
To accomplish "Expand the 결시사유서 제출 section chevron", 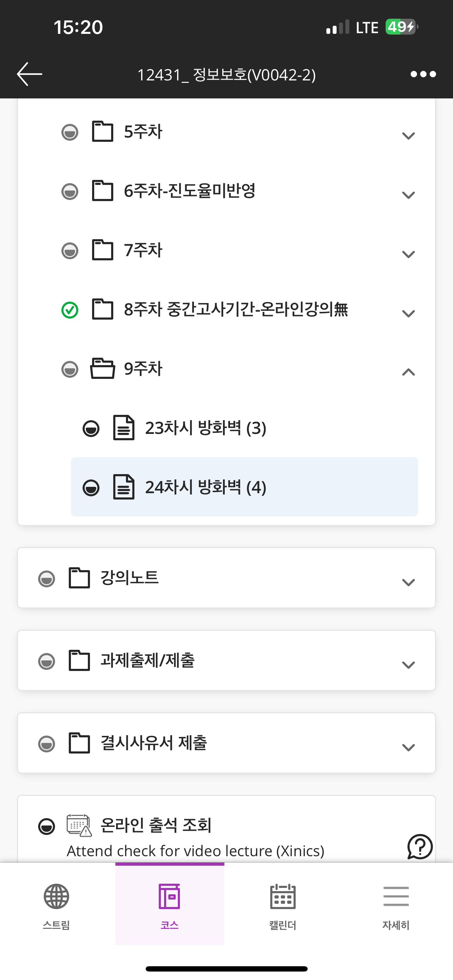I will (408, 747).
